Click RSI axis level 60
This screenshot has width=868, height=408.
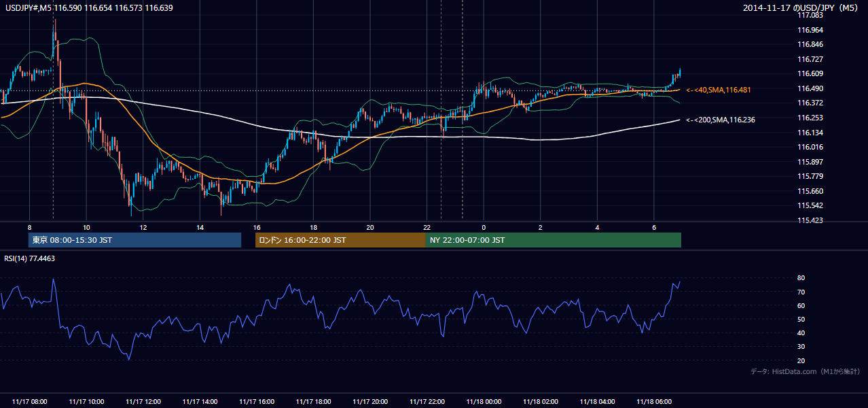click(x=801, y=305)
